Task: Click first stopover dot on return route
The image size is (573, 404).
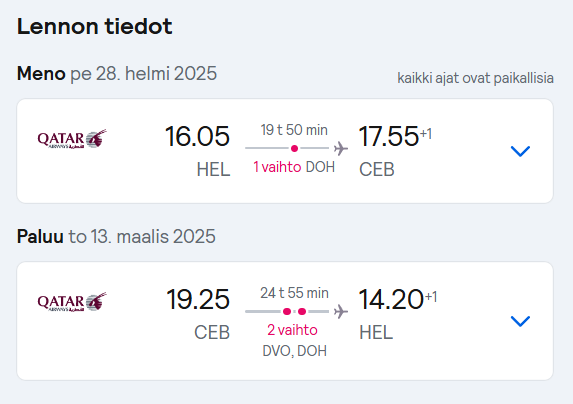Action: click(x=287, y=312)
